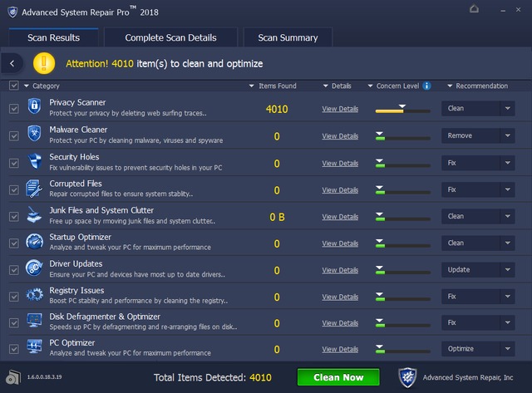Uncheck the PC Optimizer checkbox
The image size is (532, 393).
coord(14,349)
